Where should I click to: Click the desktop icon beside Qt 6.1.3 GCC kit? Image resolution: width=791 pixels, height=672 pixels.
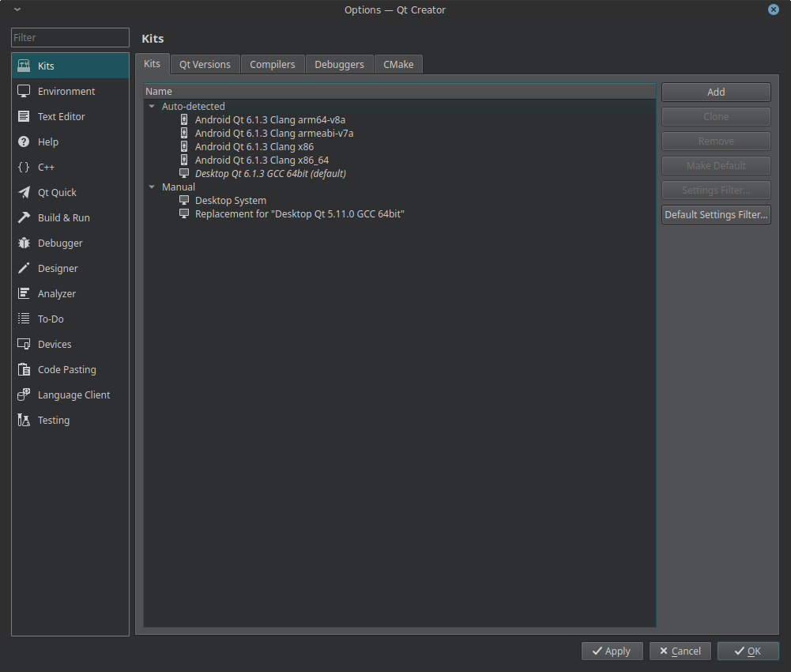[x=184, y=173]
